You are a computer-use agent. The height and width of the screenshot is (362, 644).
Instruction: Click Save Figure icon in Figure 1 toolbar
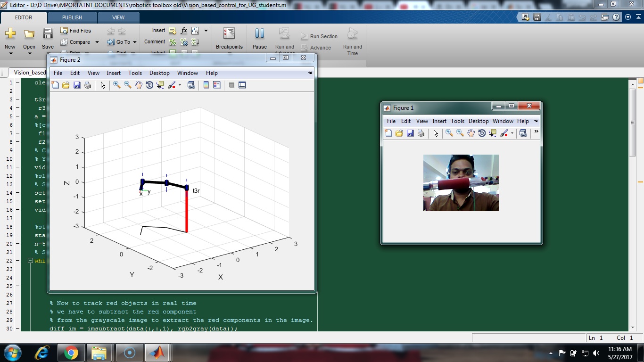tap(410, 133)
